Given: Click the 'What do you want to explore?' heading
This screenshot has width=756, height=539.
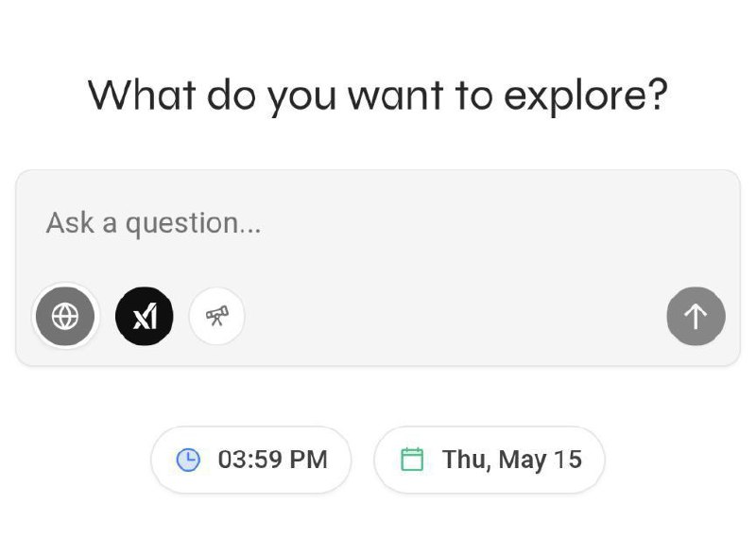Looking at the screenshot, I should coord(378,96).
